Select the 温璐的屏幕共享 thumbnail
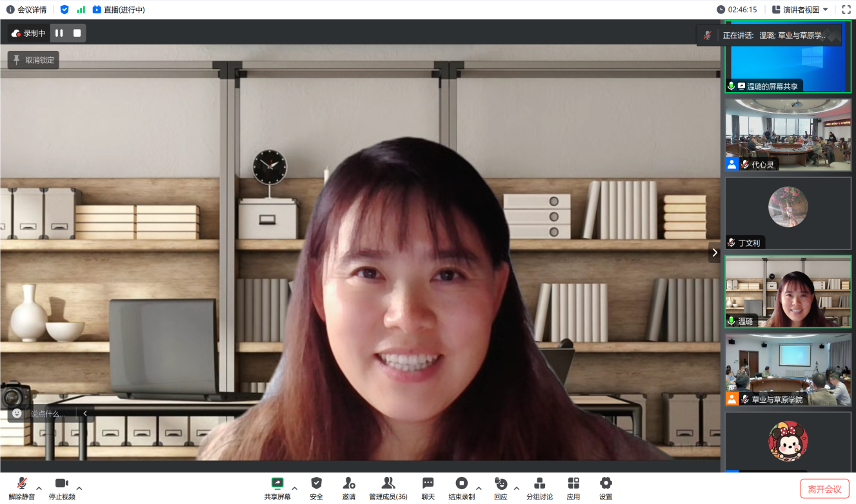The height and width of the screenshot is (504, 856). [x=788, y=57]
